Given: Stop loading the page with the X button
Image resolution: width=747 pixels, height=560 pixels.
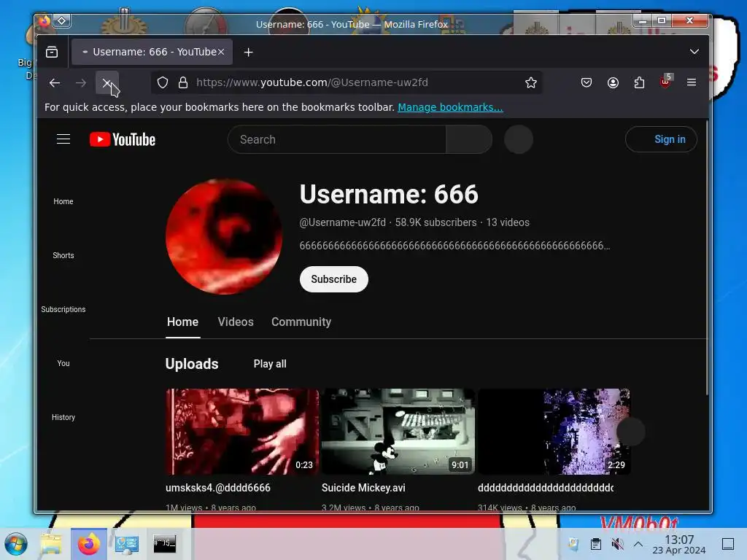Looking at the screenshot, I should click(107, 83).
